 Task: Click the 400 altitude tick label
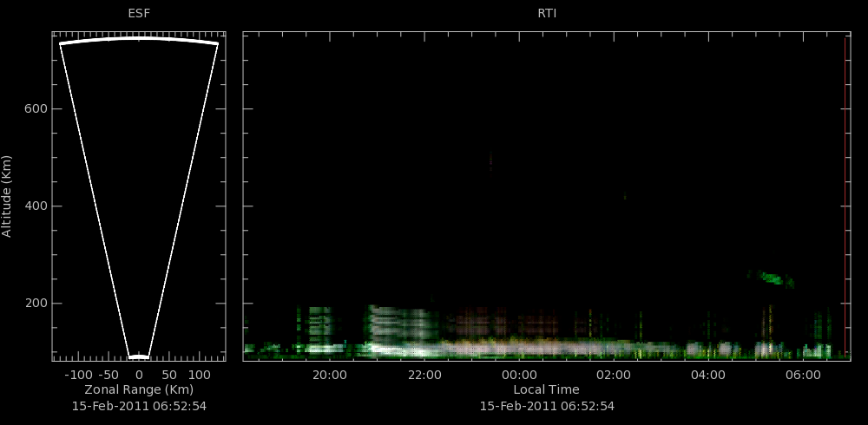click(36, 206)
